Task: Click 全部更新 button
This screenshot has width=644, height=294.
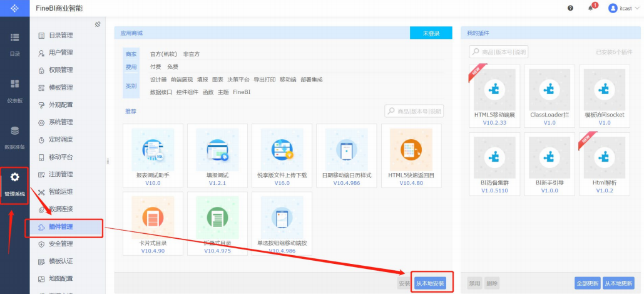Action: pyautogui.click(x=587, y=283)
